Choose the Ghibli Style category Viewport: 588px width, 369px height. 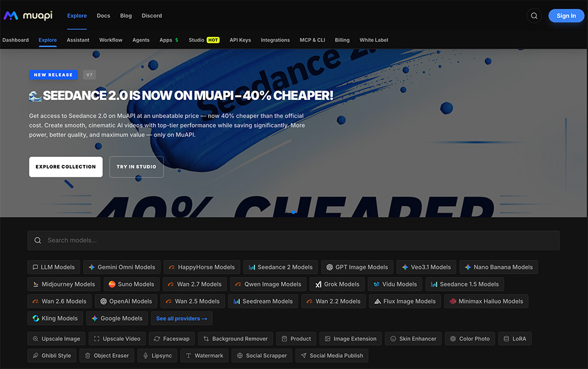coord(52,355)
